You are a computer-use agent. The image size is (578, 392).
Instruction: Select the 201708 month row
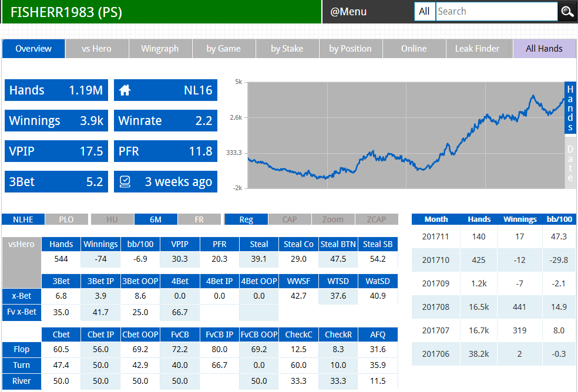coord(493,307)
